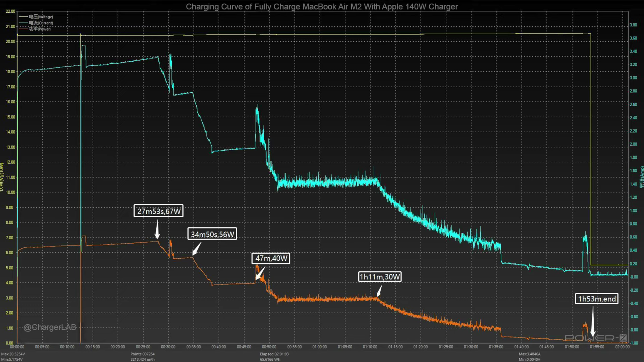Click the 00:40:00 time axis label
644x362 pixels.
(219, 347)
